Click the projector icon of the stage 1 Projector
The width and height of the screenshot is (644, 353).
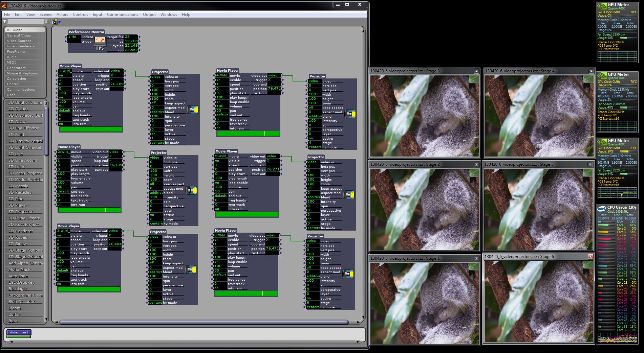pyautogui.click(x=192, y=110)
